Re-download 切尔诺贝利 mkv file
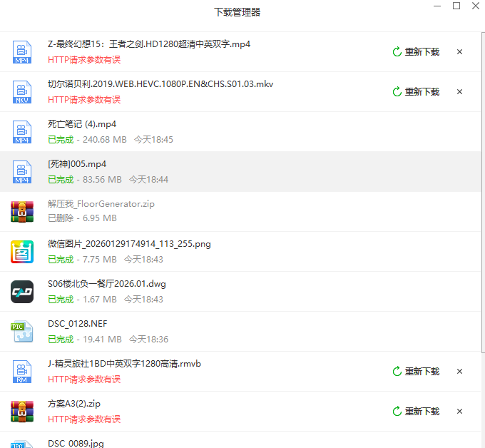The image size is (485, 448). coord(416,92)
